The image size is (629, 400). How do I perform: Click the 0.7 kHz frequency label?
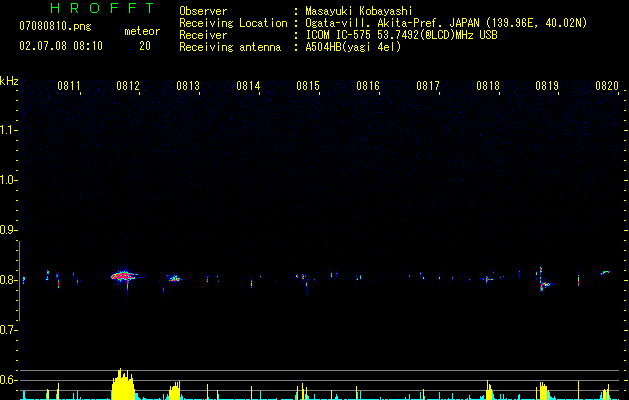pos(8,330)
